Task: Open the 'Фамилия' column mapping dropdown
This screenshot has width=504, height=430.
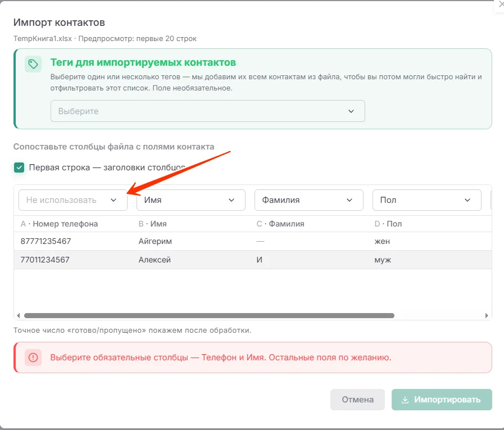Action: pyautogui.click(x=309, y=200)
